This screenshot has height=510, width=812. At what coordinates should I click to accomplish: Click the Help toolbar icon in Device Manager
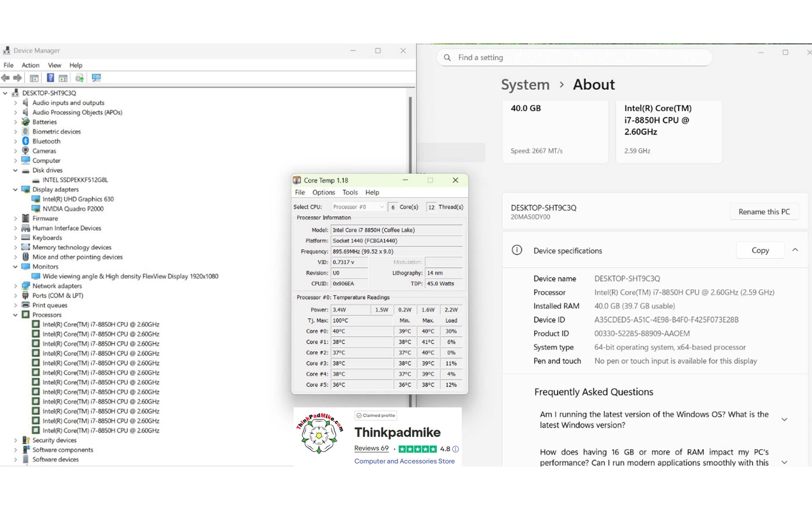click(50, 78)
